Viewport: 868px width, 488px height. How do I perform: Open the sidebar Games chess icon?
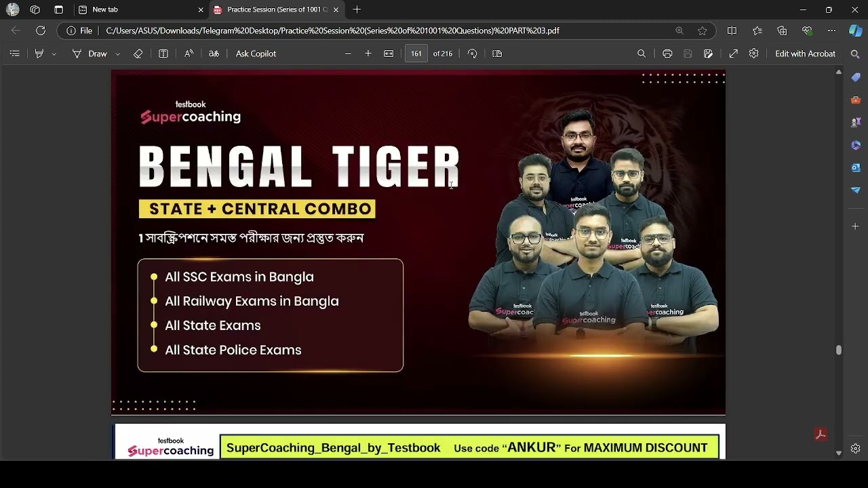point(856,123)
